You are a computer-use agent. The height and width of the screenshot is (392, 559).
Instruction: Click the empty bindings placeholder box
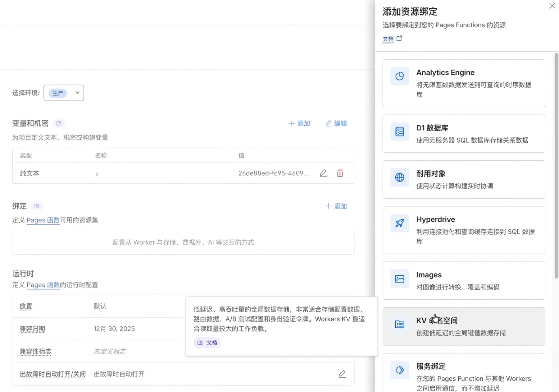tap(183, 242)
